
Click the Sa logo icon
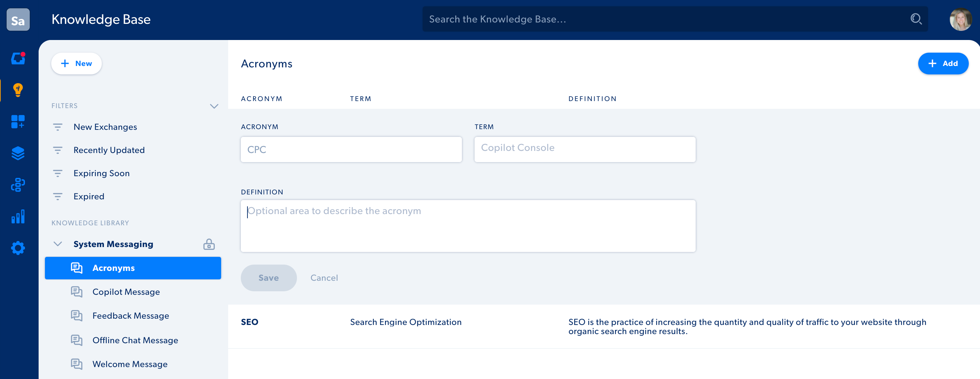18,19
